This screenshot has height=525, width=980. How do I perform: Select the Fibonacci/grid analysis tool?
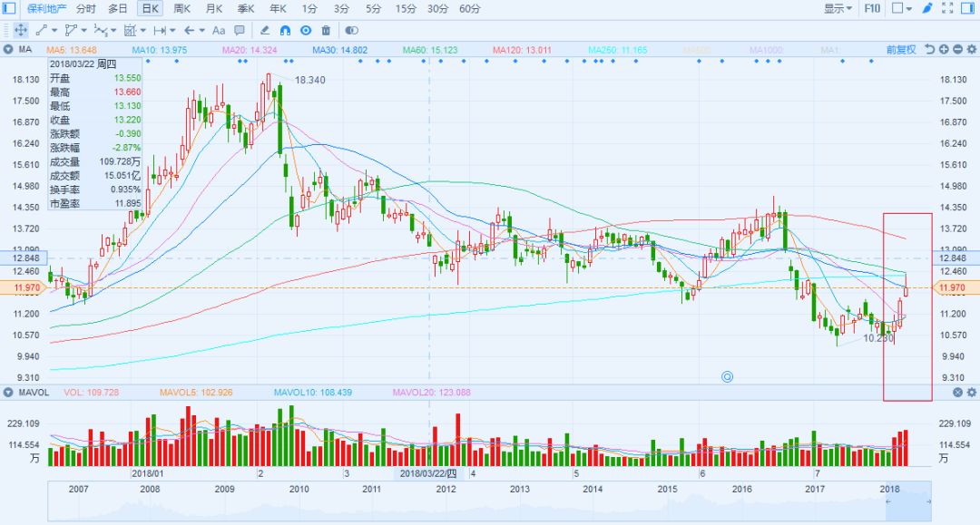[x=130, y=30]
